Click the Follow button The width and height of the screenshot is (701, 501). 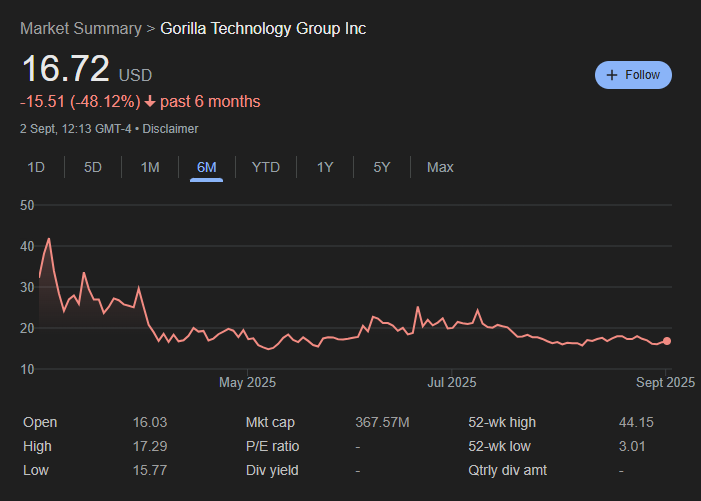633,75
